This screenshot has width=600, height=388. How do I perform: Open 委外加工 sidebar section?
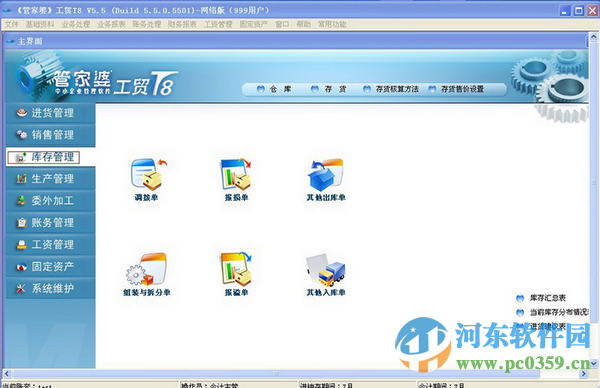(51, 201)
